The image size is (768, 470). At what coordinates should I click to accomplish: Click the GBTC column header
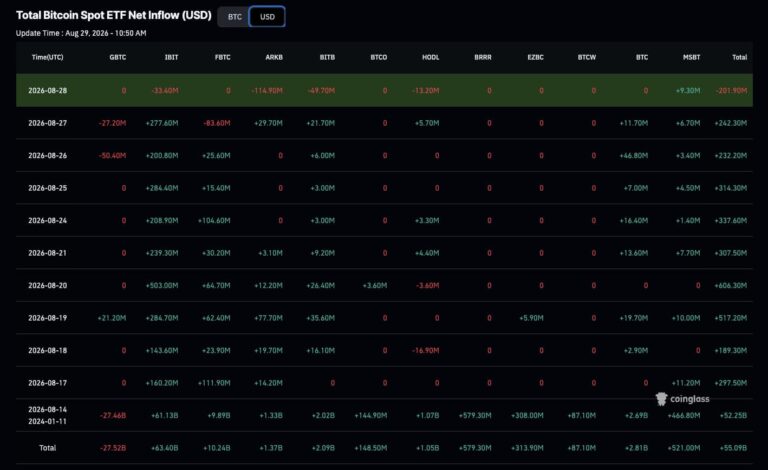118,57
